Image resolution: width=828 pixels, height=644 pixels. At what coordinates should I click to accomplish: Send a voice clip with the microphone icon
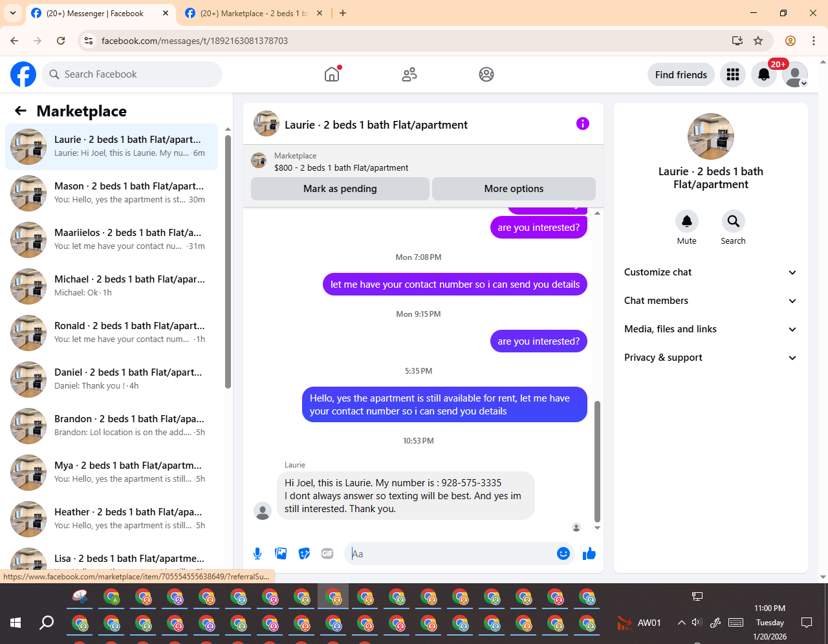257,553
